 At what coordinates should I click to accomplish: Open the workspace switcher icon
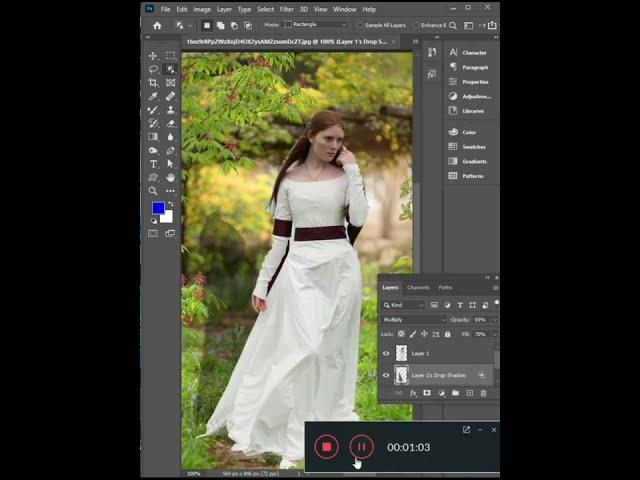469,25
